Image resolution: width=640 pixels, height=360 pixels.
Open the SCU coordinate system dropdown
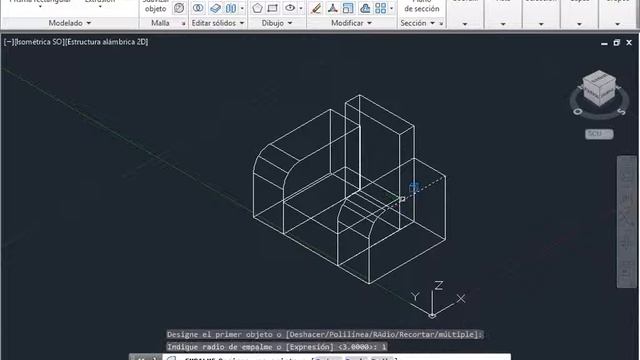click(599, 134)
